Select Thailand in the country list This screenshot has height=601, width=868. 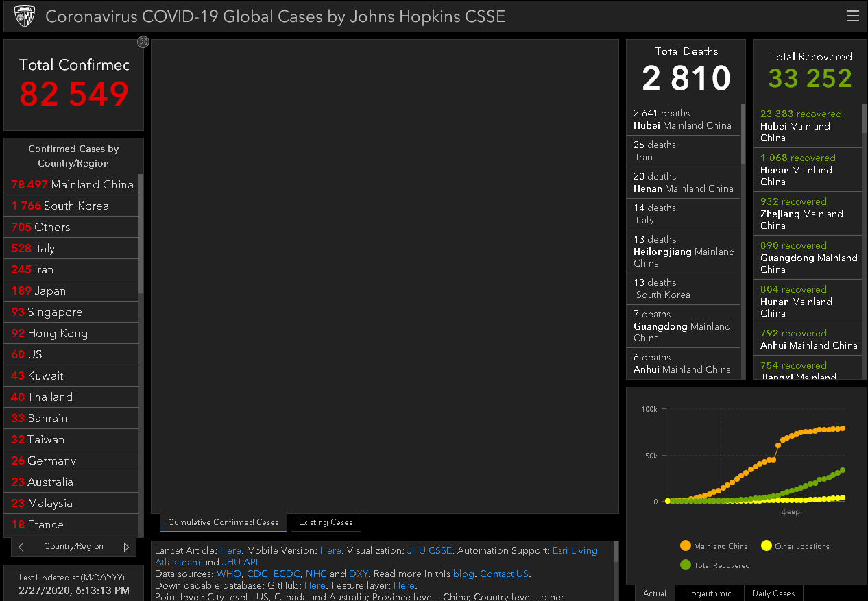pyautogui.click(x=71, y=397)
